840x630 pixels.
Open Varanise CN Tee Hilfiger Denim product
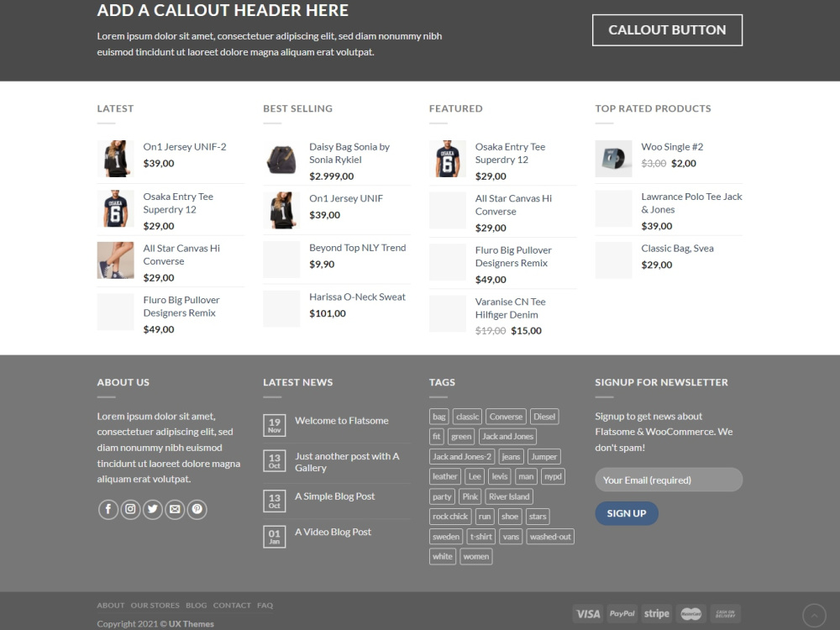[510, 308]
